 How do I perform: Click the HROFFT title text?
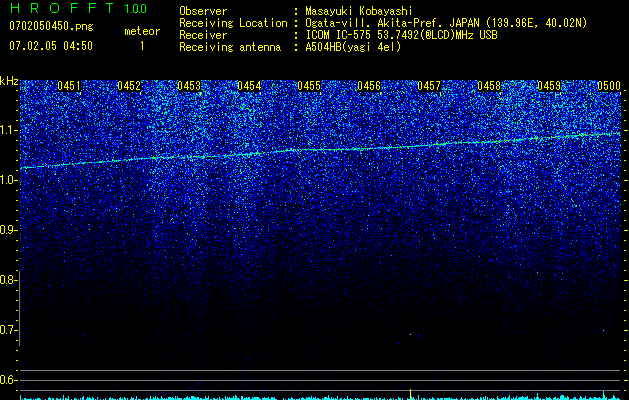[x=62, y=8]
